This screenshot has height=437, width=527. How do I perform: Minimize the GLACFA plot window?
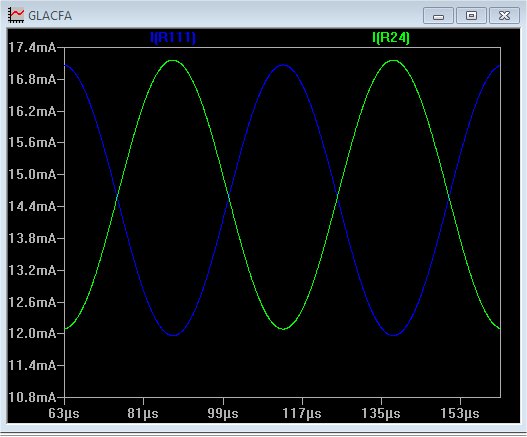click(438, 16)
